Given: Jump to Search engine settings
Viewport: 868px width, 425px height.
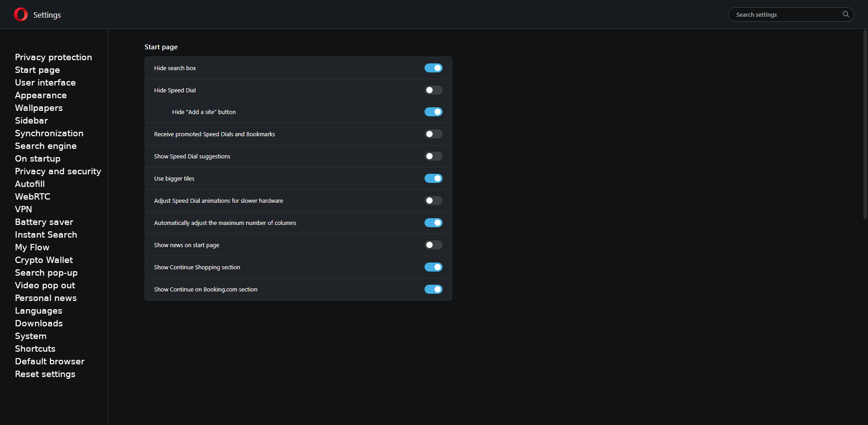Looking at the screenshot, I should (x=46, y=146).
